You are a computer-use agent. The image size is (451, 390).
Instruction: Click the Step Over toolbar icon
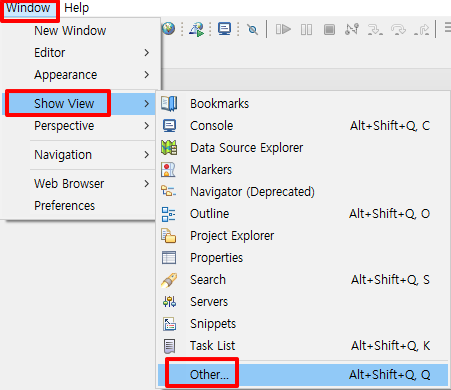point(398,30)
